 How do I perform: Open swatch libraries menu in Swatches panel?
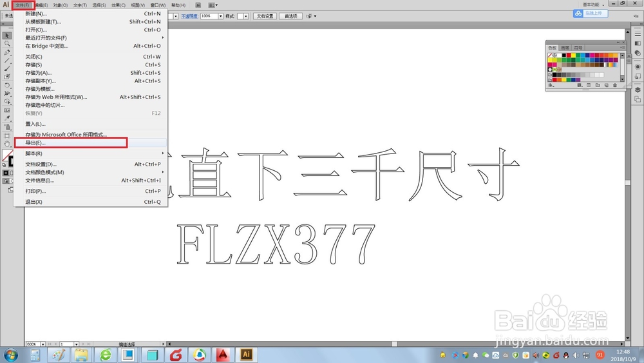point(552,85)
